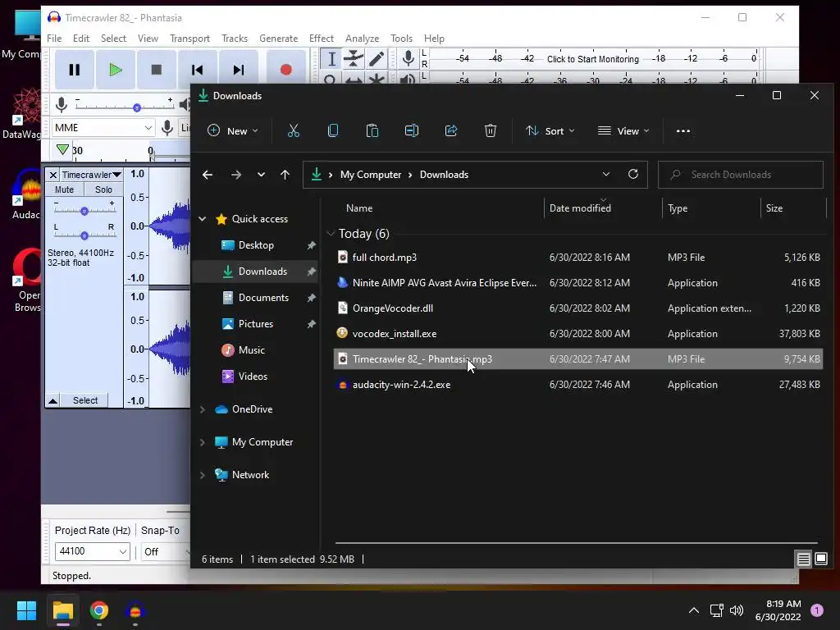Screen dimensions: 840x630
Task: Go up one folder level
Action: pyautogui.click(x=285, y=175)
